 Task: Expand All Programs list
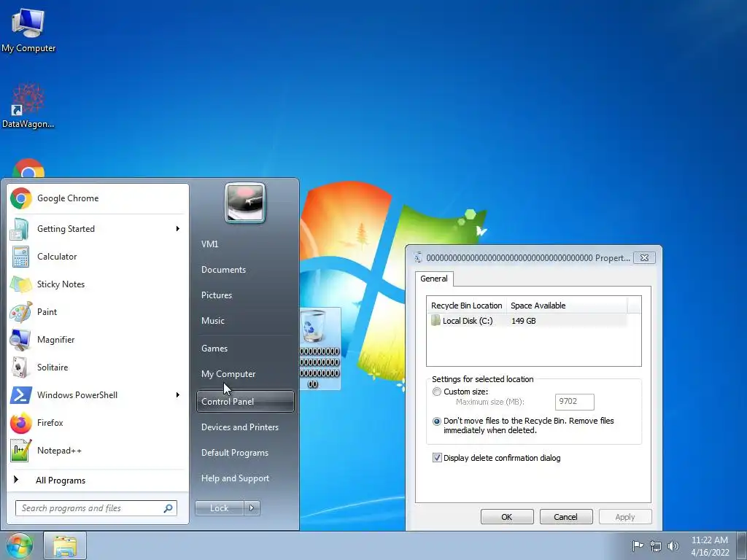pyautogui.click(x=61, y=481)
